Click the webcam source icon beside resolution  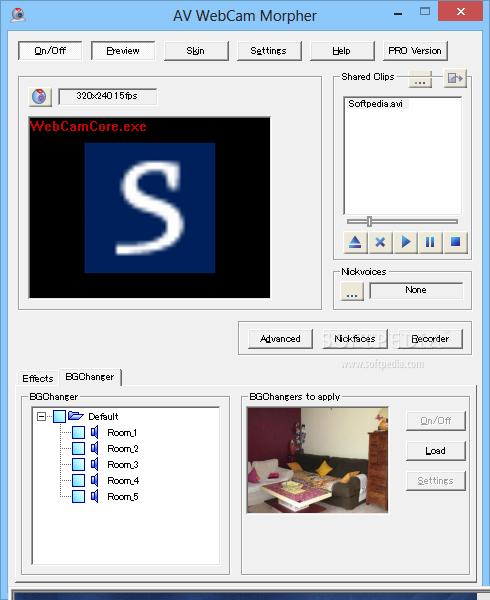40,96
